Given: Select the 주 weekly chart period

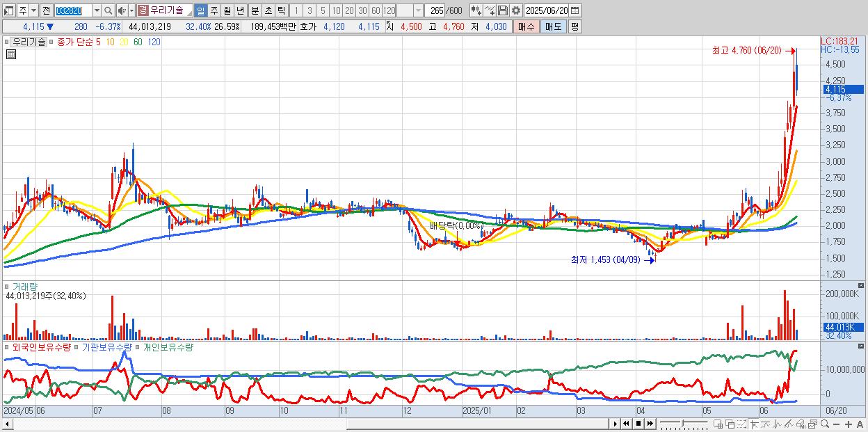Looking at the screenshot, I should (x=214, y=10).
